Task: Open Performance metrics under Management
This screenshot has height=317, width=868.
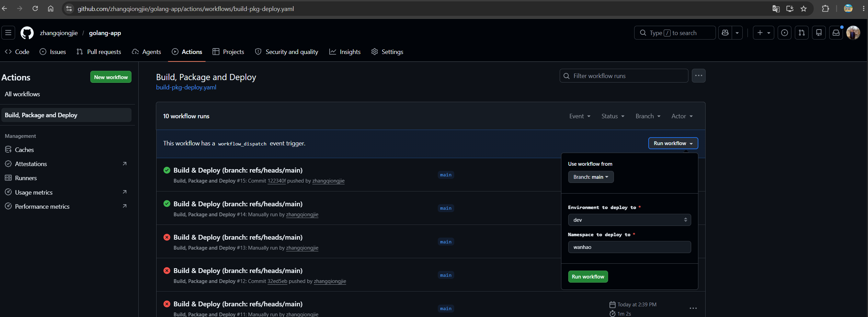Action: 67,207
